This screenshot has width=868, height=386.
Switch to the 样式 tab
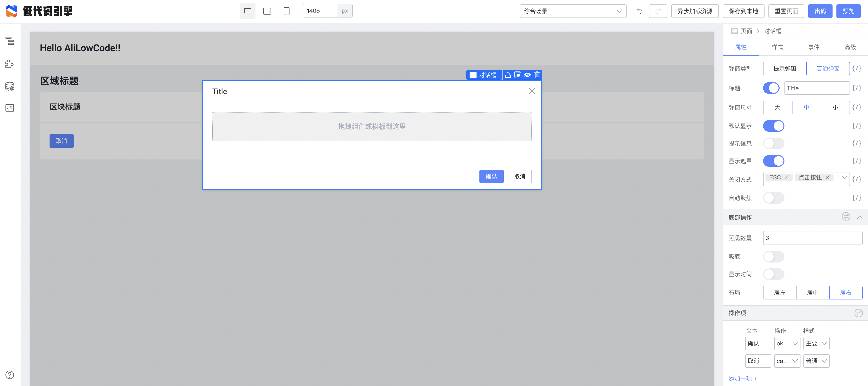pos(777,47)
